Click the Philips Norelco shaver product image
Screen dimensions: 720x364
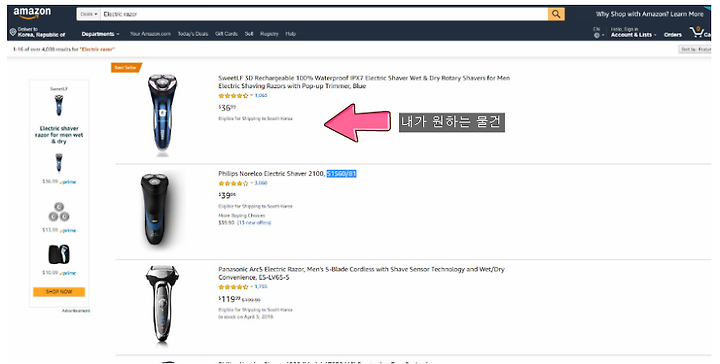[x=155, y=209]
